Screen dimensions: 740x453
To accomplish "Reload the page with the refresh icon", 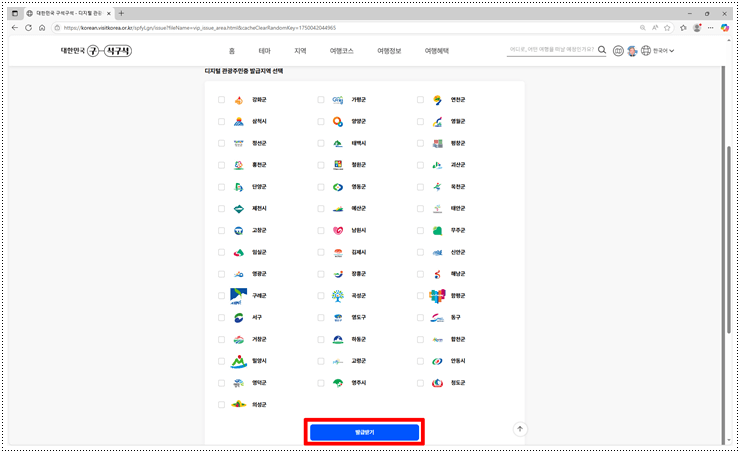I will (x=28, y=28).
